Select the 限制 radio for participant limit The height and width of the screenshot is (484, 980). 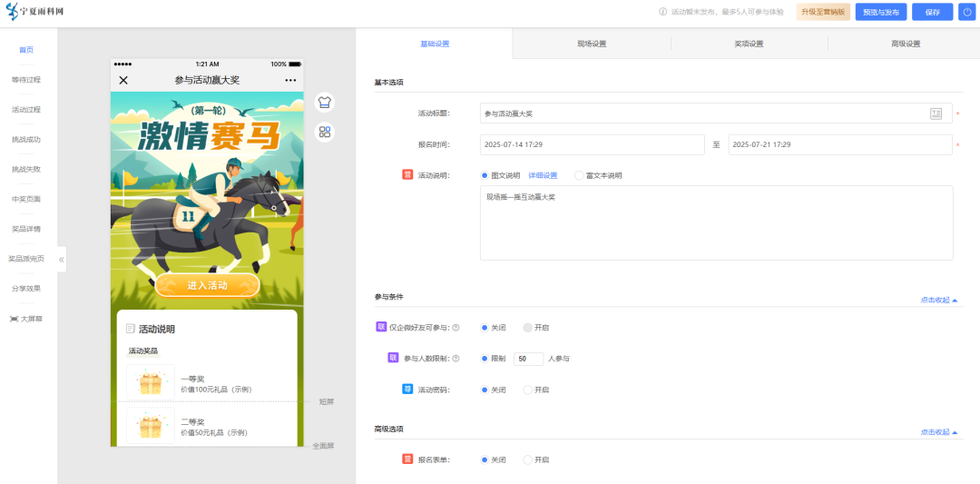pos(485,359)
